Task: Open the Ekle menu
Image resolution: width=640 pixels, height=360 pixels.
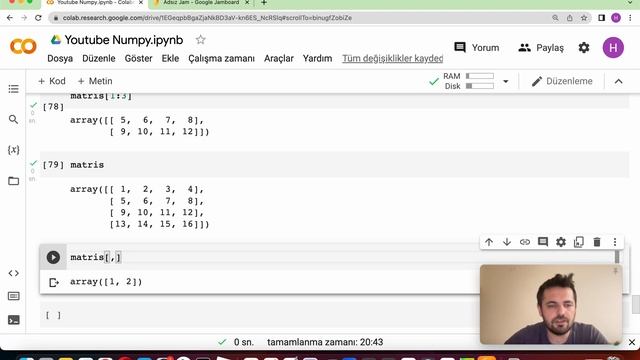Action: pyautogui.click(x=170, y=58)
